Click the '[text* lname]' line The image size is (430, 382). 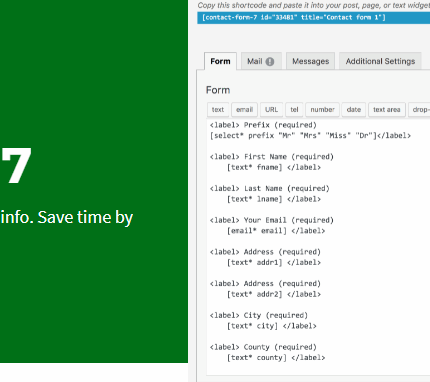coord(274,199)
